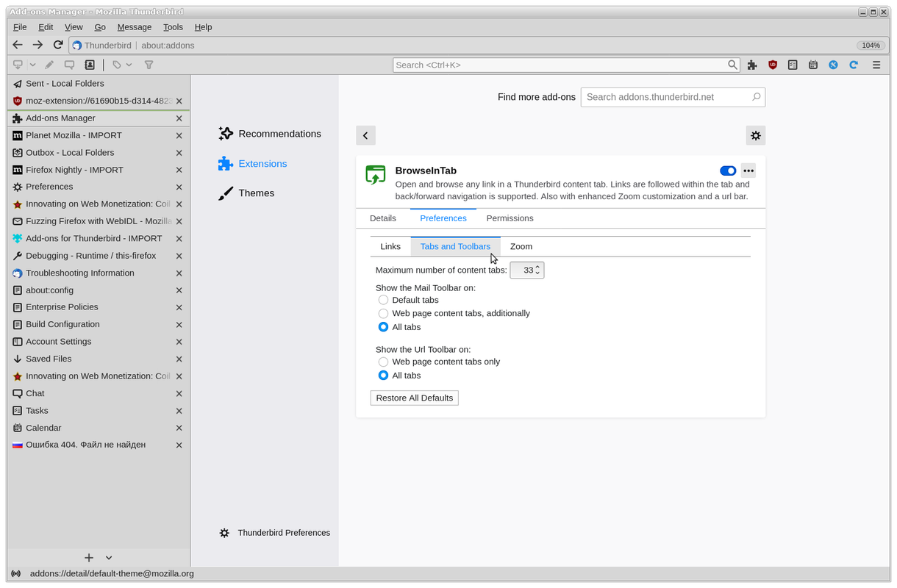Switch to Troubleshooting Information tab
Image resolution: width=897 pixels, height=588 pixels.
[99, 273]
